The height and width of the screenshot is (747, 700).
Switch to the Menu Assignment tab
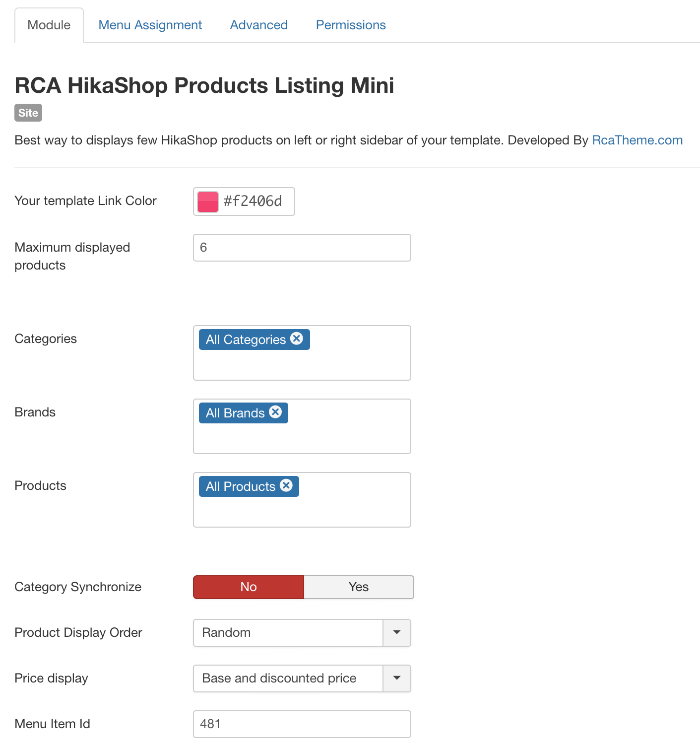[x=150, y=25]
